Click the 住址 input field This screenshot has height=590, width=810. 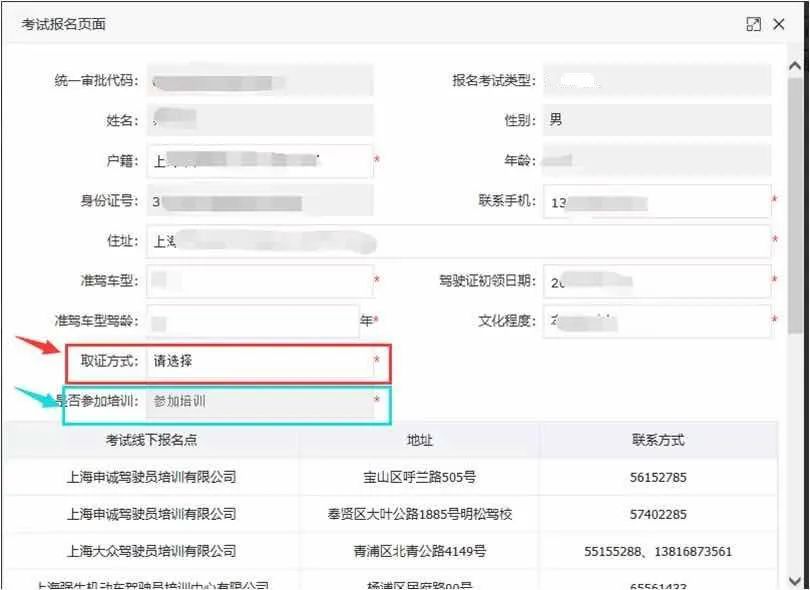point(458,241)
